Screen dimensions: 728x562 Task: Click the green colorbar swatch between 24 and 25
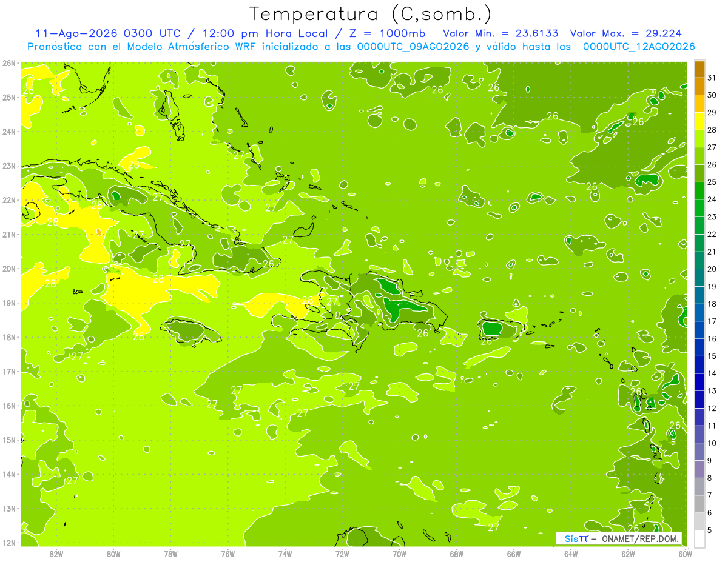point(699,190)
